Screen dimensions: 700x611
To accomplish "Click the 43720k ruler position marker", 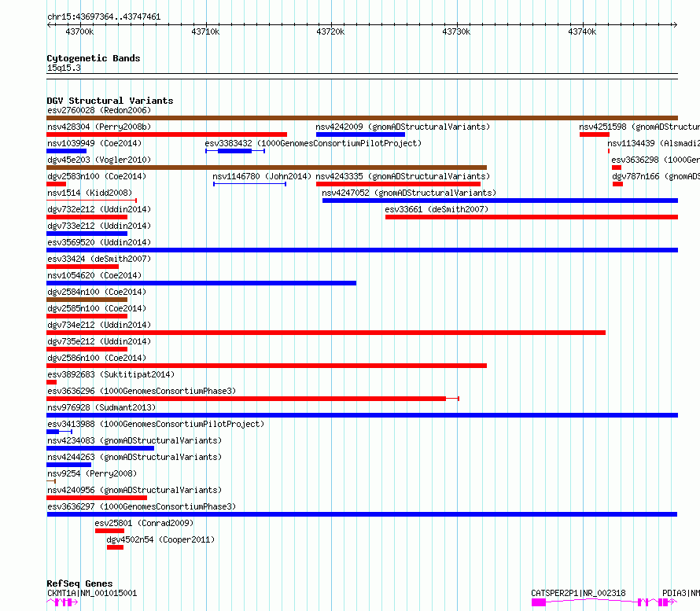I will pos(330,31).
